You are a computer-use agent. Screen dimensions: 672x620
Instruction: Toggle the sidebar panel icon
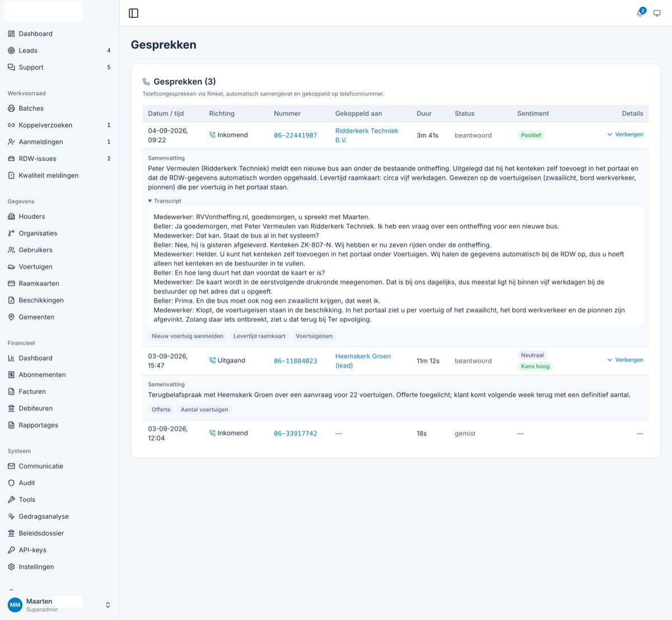click(133, 13)
